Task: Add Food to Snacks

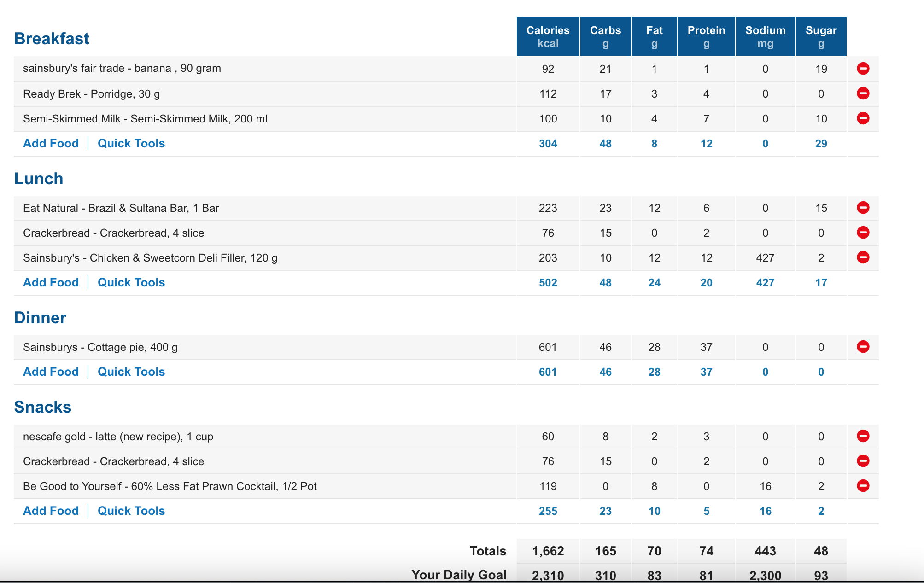Action: point(51,511)
